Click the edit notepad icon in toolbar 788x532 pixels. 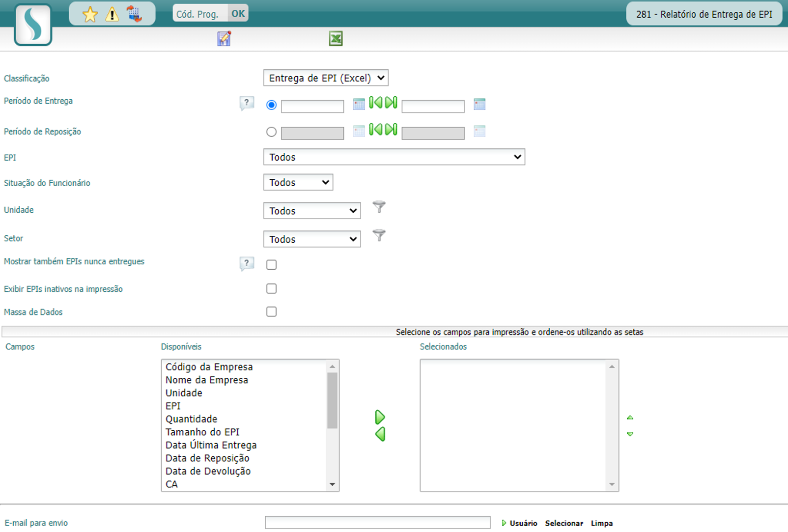(224, 38)
